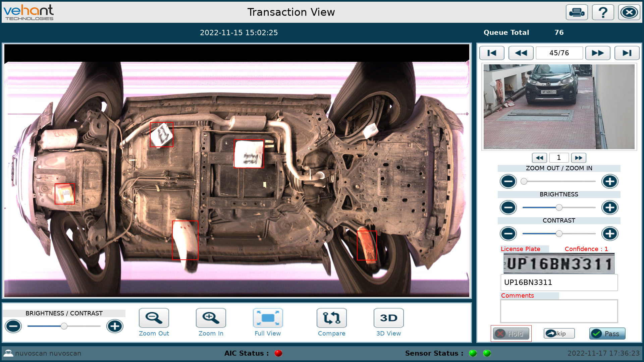Increase brightness with right panel plus button
Screen dimensions: 644x362
click(609, 207)
